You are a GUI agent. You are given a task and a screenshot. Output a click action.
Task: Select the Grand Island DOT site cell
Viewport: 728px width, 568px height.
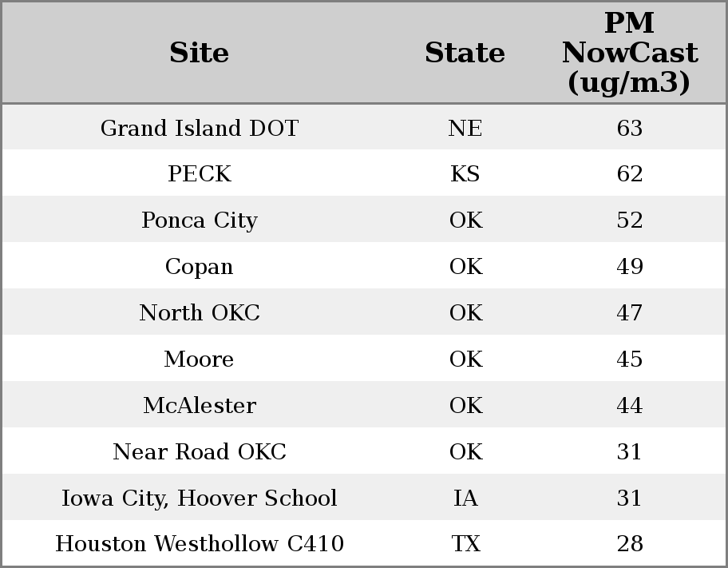click(199, 128)
